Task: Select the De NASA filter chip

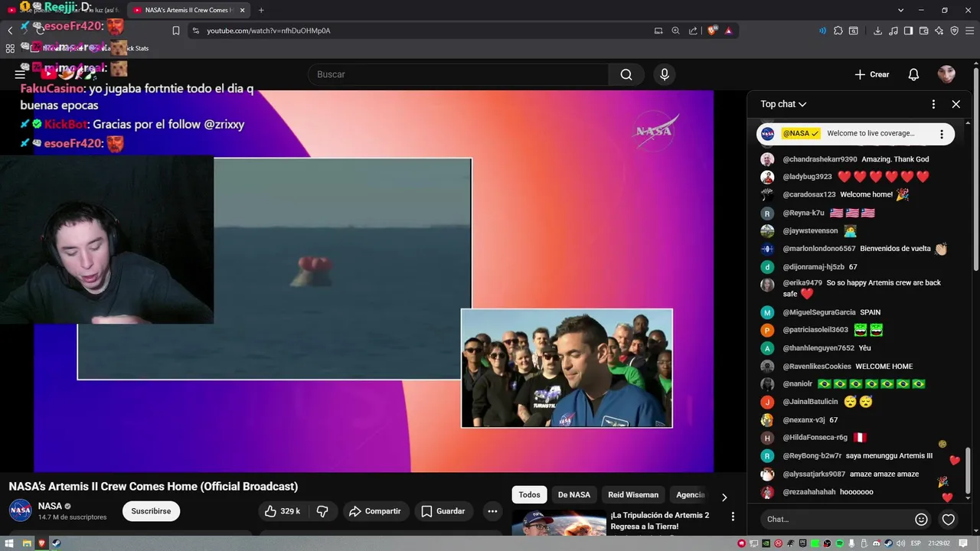Action: 574,495
